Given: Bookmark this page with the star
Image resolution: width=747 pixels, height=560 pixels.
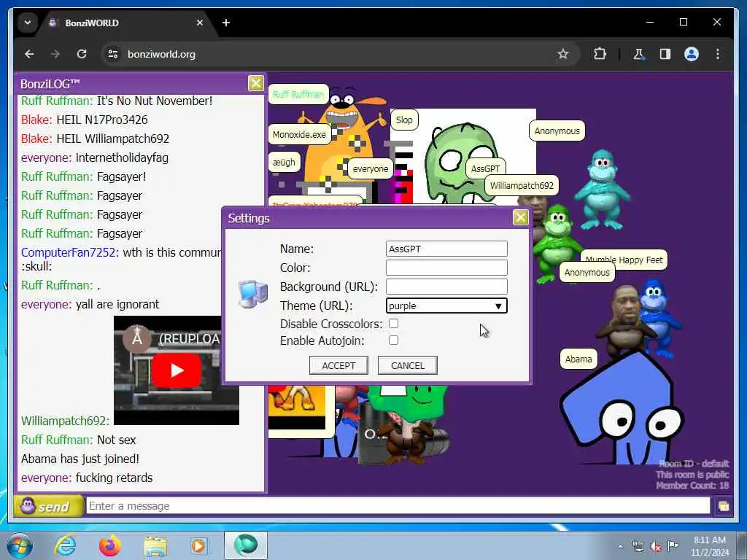Looking at the screenshot, I should pyautogui.click(x=563, y=54).
